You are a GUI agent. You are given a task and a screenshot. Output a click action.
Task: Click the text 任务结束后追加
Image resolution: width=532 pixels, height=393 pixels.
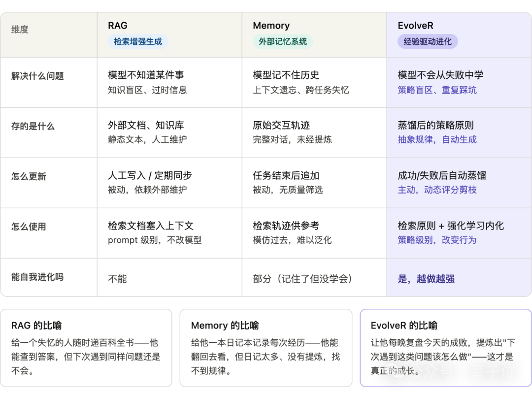tap(286, 175)
